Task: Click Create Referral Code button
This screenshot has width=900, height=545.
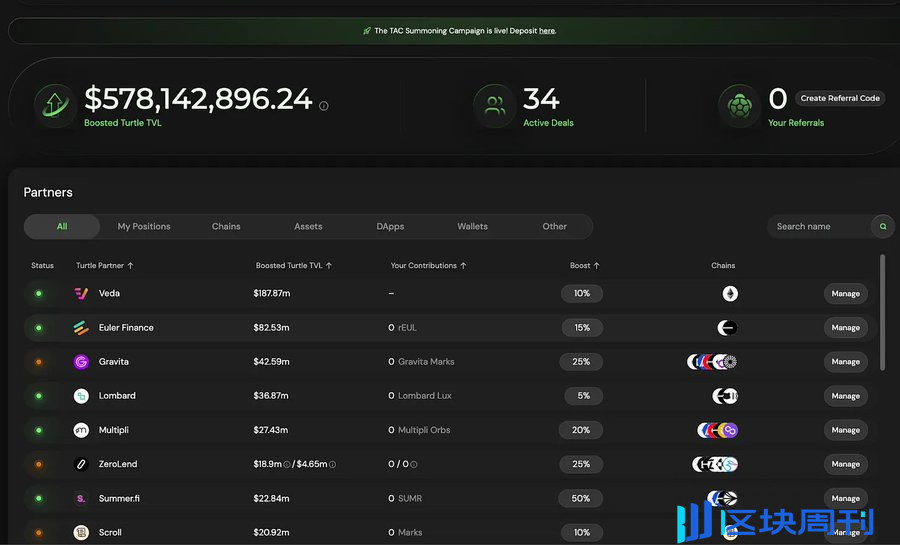Action: point(840,98)
